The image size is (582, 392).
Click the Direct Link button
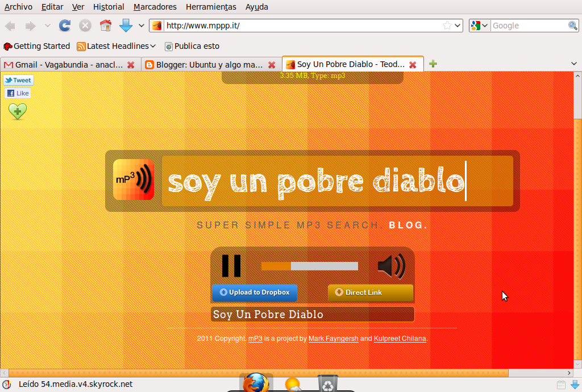point(371,293)
